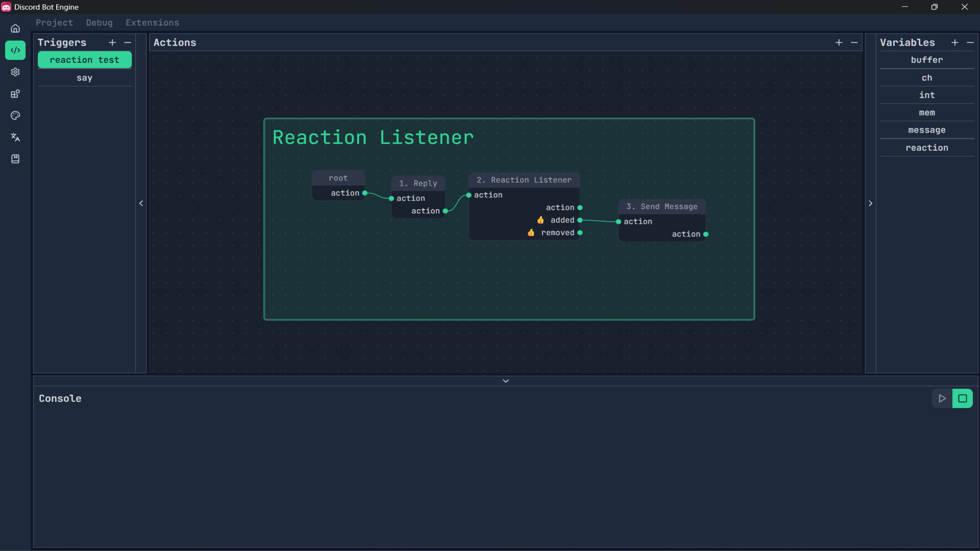Stop the bot with the green stop button
This screenshot has width=980, height=551.
963,398
